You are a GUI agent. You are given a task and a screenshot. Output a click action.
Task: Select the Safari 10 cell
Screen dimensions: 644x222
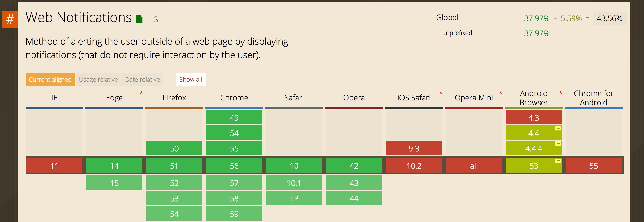(x=294, y=166)
